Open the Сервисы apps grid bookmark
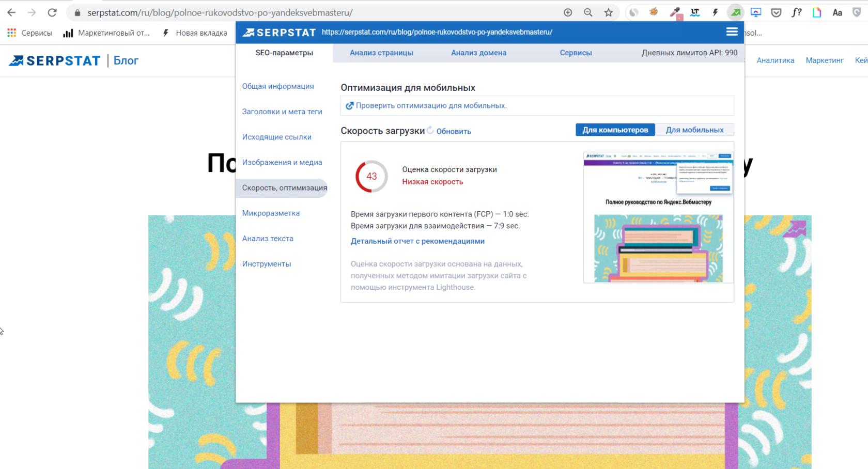The image size is (868, 469). point(29,33)
